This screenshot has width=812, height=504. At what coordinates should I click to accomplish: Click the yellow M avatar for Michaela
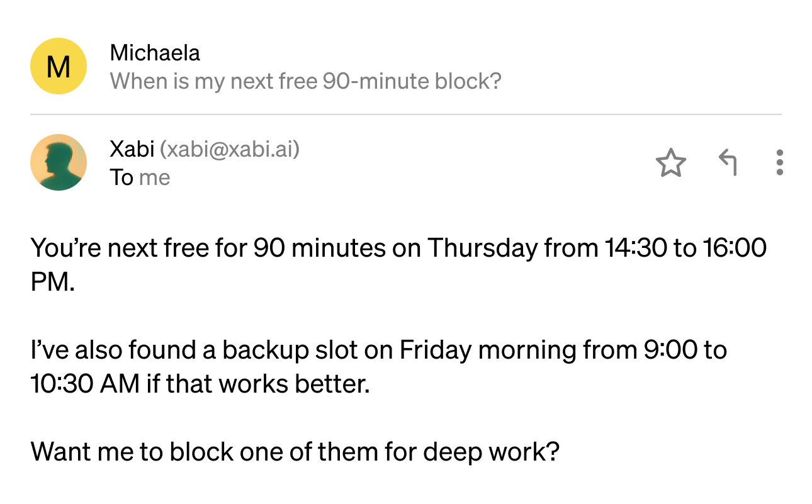click(x=59, y=66)
